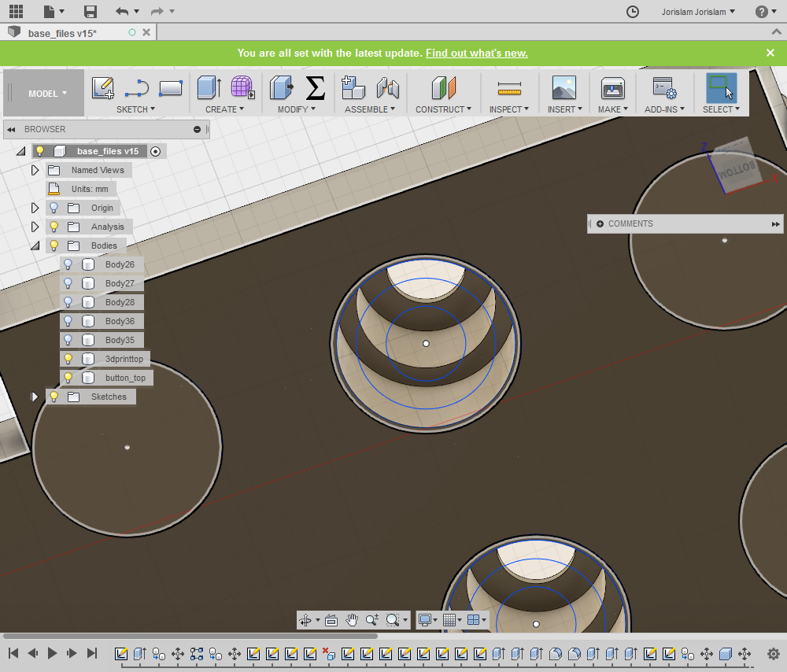The image size is (787, 672).
Task: Open timeline settings gear icon
Action: [x=774, y=653]
